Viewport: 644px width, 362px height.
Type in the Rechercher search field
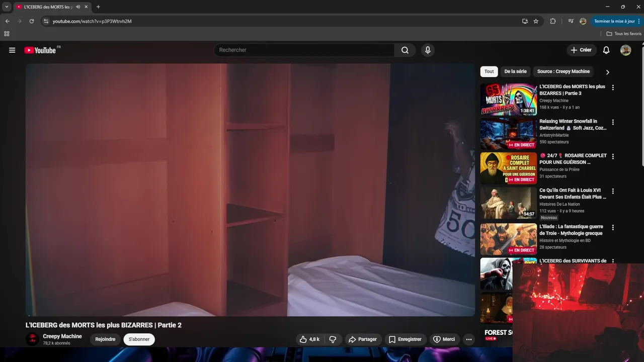[304, 50]
